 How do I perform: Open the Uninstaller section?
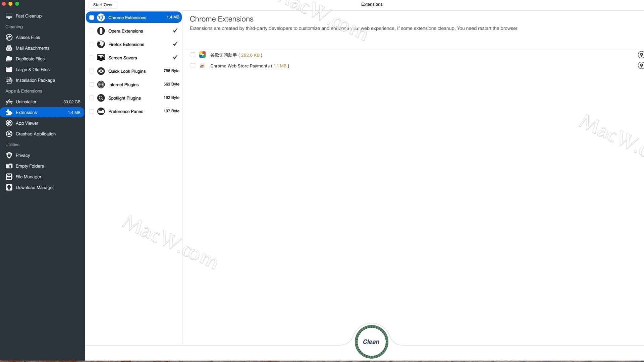tap(42, 102)
